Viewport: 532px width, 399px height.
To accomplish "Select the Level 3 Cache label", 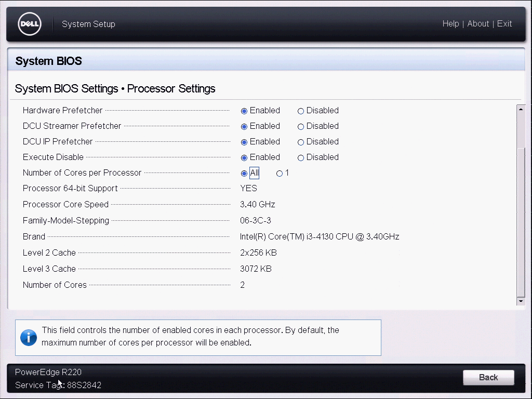I will click(49, 269).
